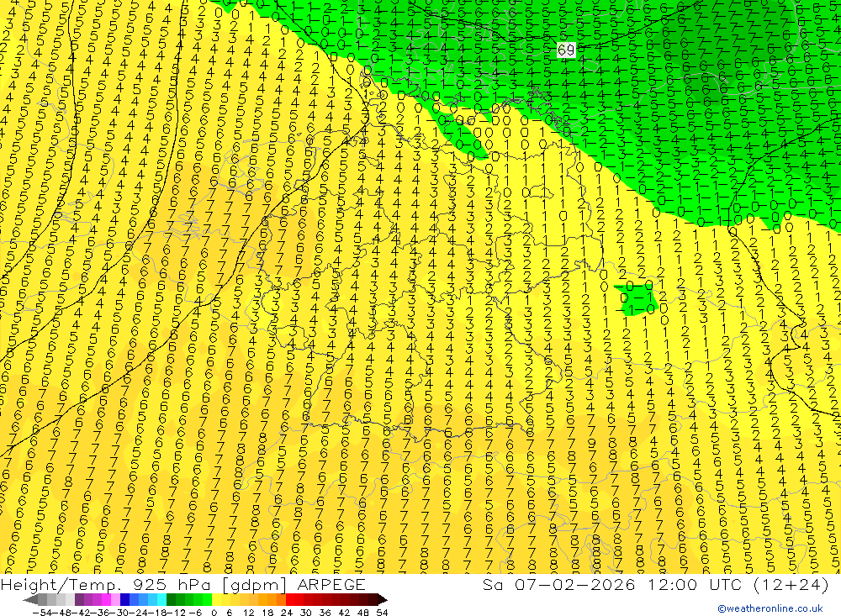This screenshot has width=841, height=616.
Task: Click the '24' legend scale value
Action: 287,613
